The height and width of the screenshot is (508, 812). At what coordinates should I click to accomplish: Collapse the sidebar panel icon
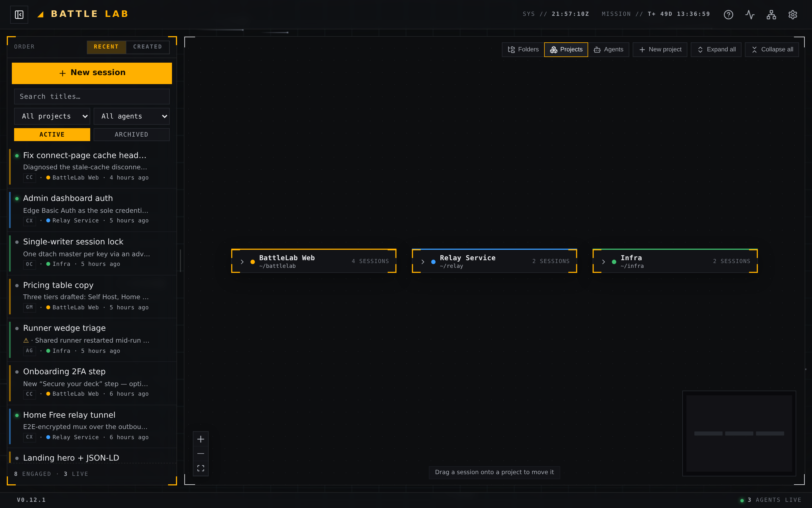[x=19, y=14]
